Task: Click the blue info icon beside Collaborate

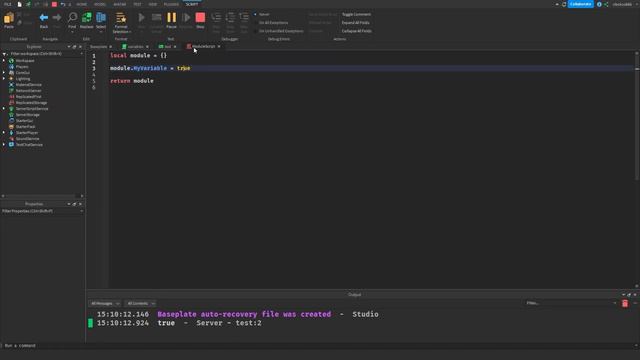Action: tap(599, 4)
